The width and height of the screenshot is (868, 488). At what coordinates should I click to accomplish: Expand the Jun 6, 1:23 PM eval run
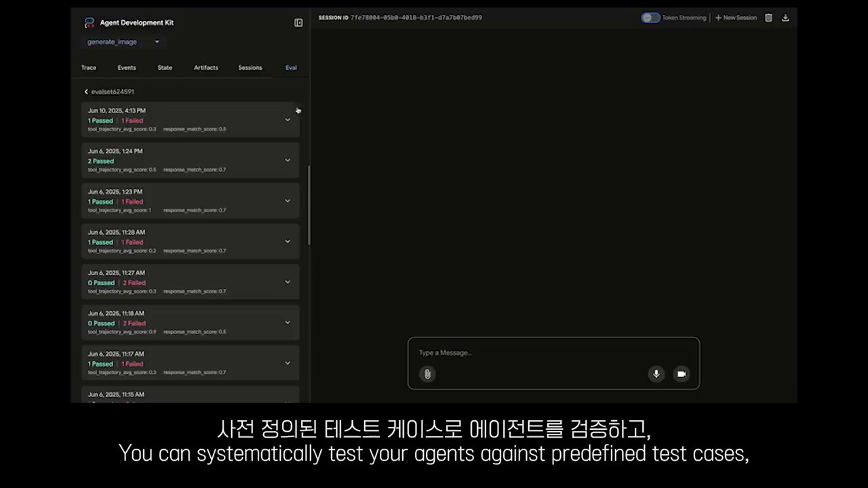(x=288, y=201)
